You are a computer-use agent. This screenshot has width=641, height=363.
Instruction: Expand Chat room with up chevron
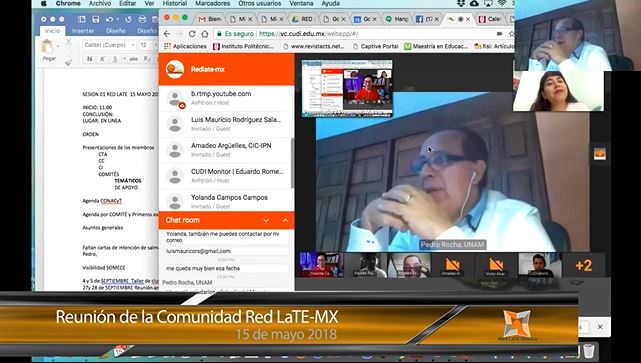(x=285, y=220)
